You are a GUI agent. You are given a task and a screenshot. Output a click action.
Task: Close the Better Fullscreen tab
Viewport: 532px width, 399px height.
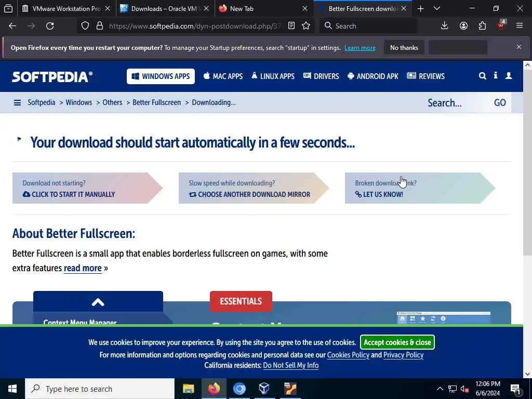[404, 8]
